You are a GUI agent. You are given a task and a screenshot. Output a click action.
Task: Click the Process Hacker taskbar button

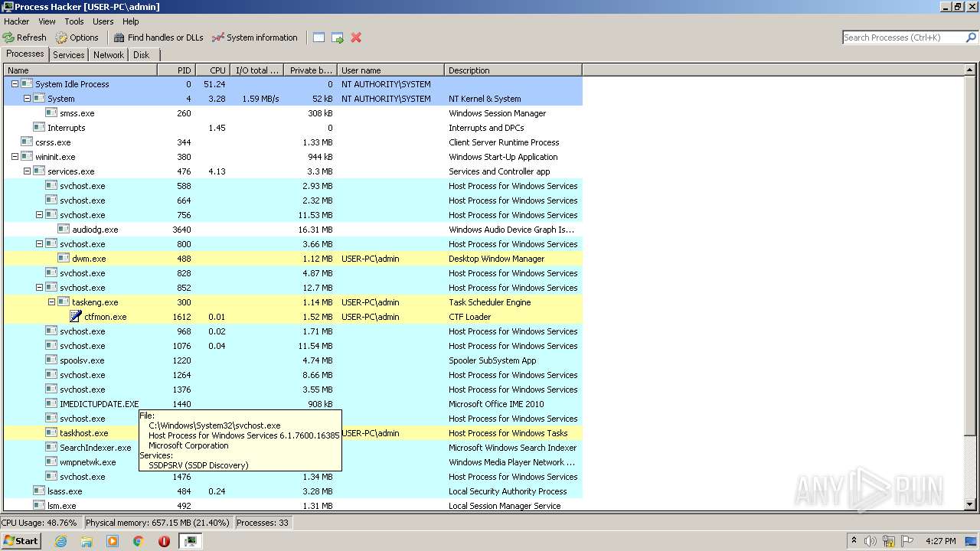(191, 541)
